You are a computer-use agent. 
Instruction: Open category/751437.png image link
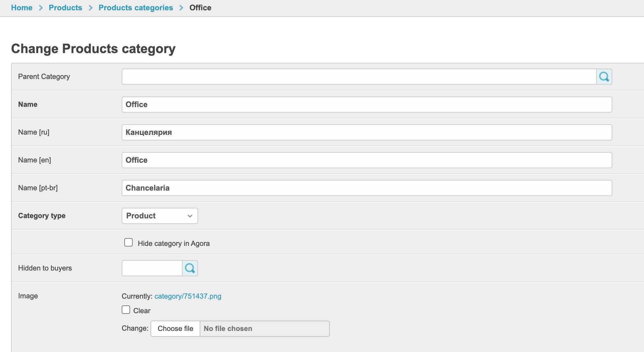[188, 296]
